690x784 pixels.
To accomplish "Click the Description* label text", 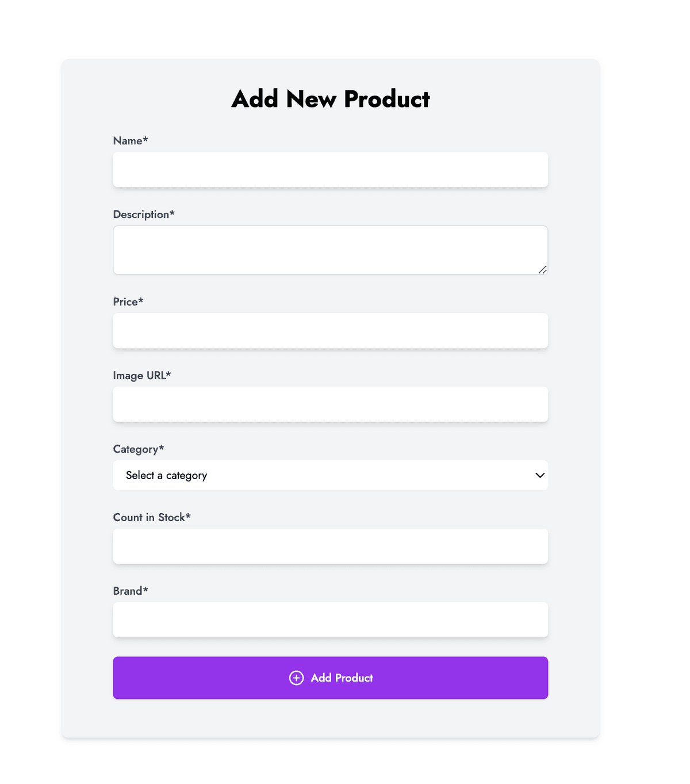I will tap(144, 215).
